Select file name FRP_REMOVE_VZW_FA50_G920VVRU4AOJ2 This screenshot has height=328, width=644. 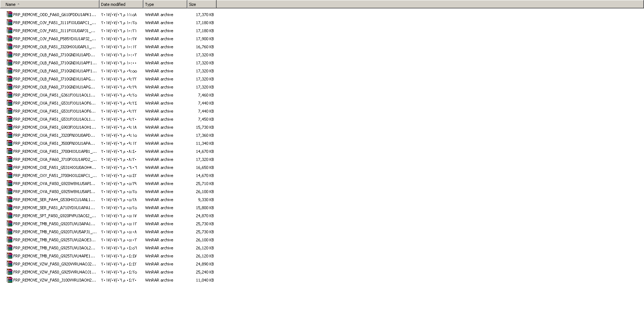pyautogui.click(x=55, y=264)
